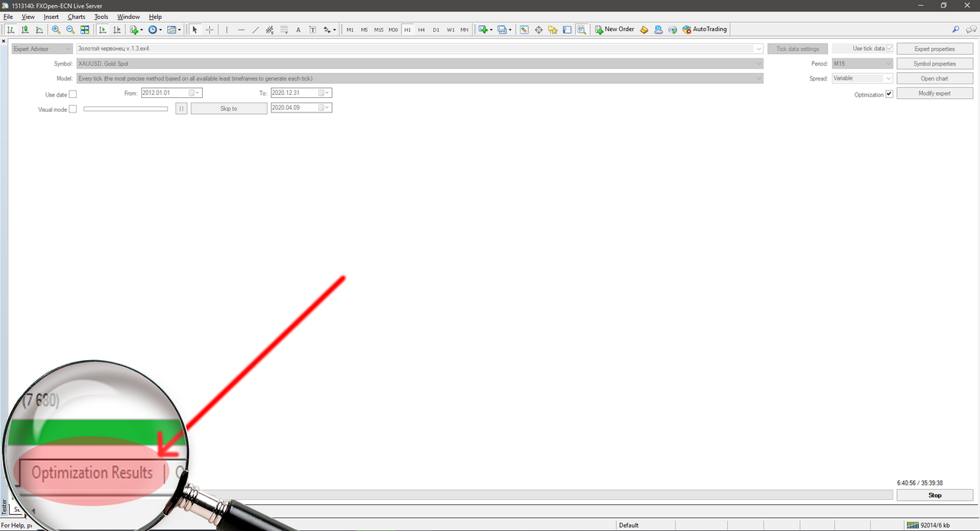
Task: Click the Open chart button
Action: [x=934, y=78]
